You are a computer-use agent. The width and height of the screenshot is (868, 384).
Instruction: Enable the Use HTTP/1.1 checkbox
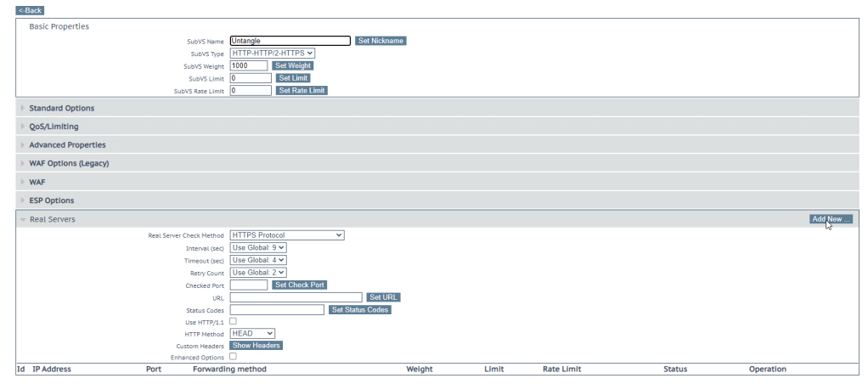click(x=234, y=321)
